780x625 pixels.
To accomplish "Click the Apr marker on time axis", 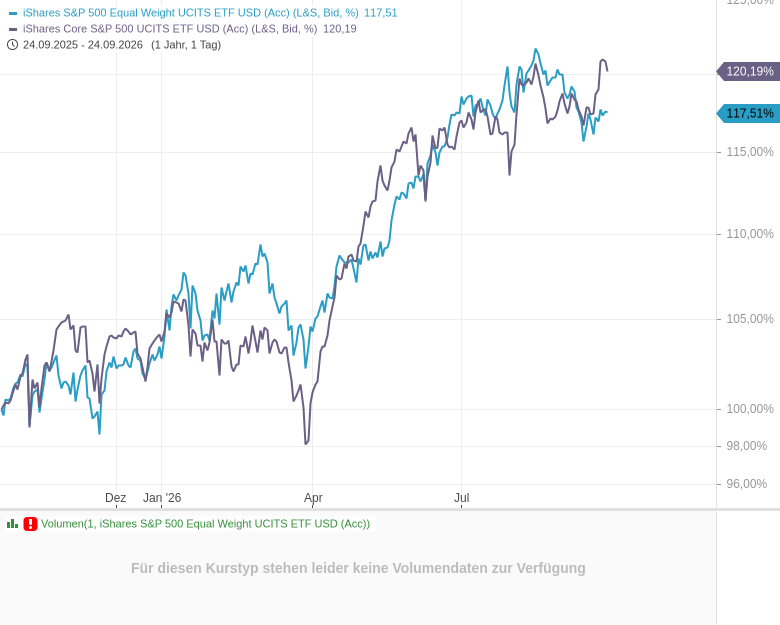I will click(313, 498).
